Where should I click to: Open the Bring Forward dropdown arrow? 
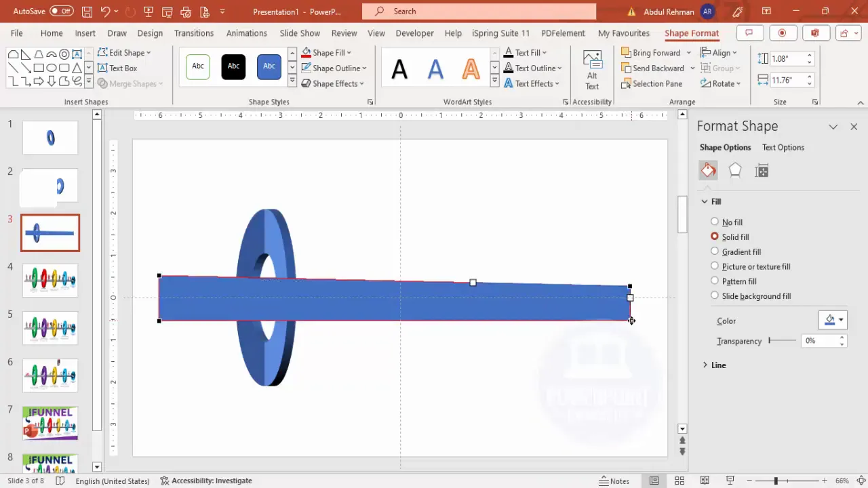689,53
